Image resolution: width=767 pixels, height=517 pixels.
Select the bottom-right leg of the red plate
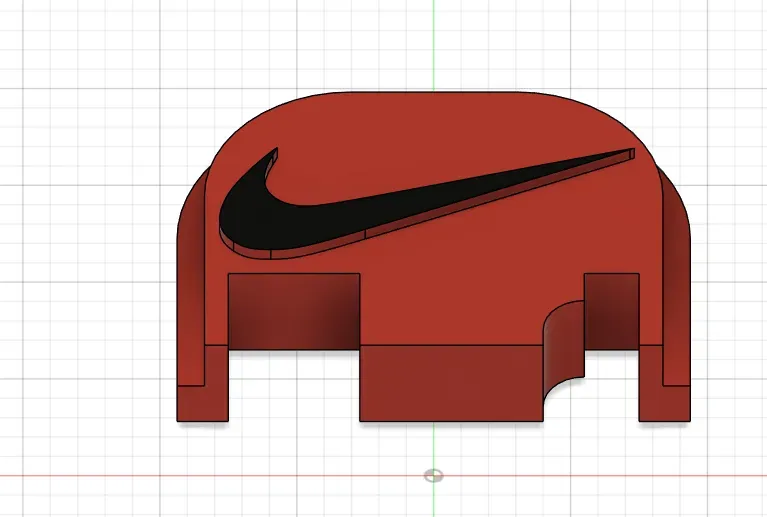[664, 404]
